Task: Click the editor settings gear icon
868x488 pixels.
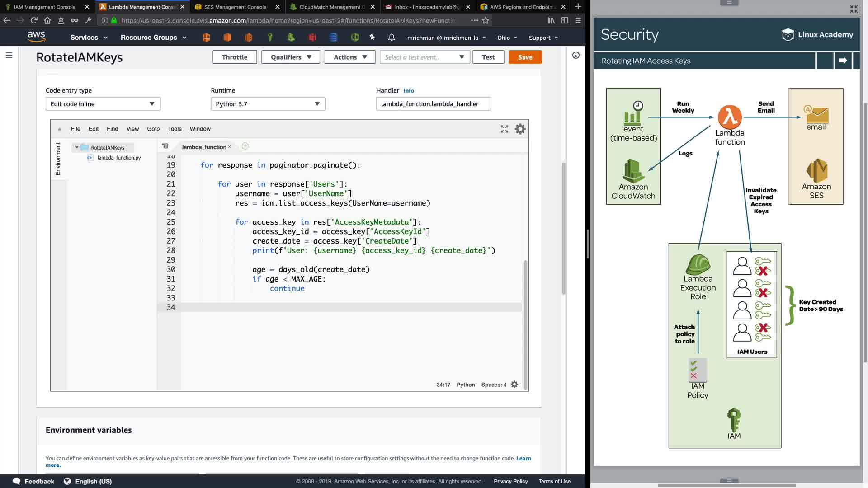Action: [x=520, y=129]
